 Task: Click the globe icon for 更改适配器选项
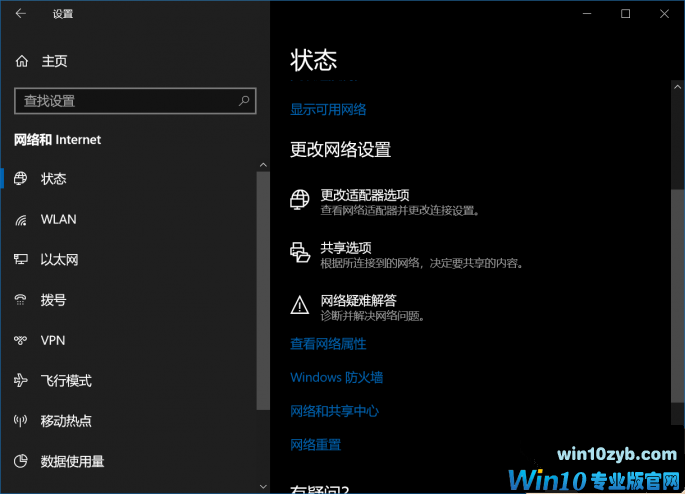(300, 200)
